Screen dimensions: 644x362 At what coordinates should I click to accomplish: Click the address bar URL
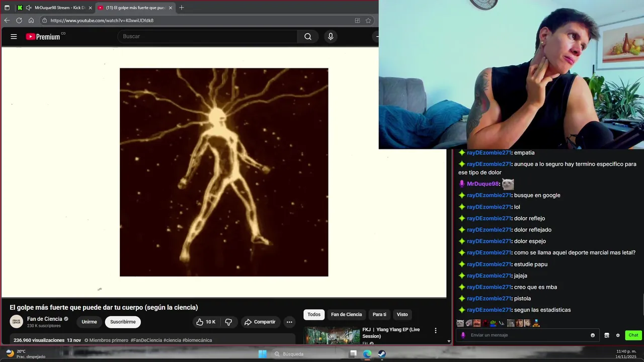click(102, 21)
